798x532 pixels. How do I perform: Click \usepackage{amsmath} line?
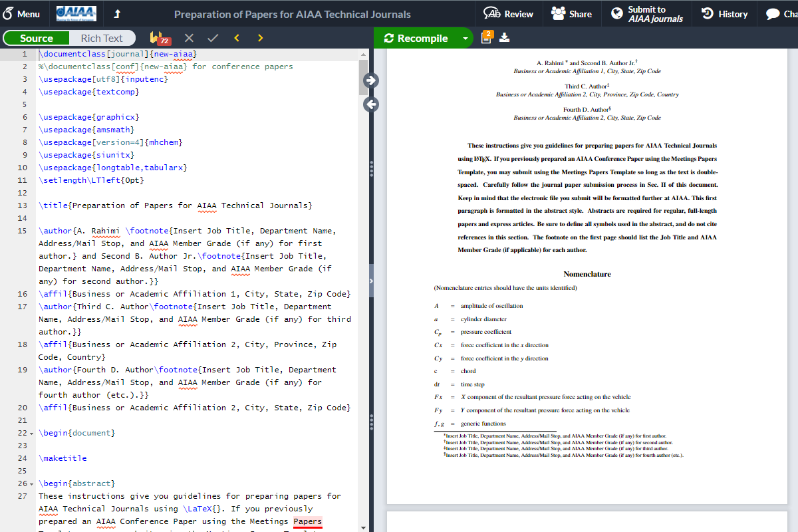[x=86, y=130]
